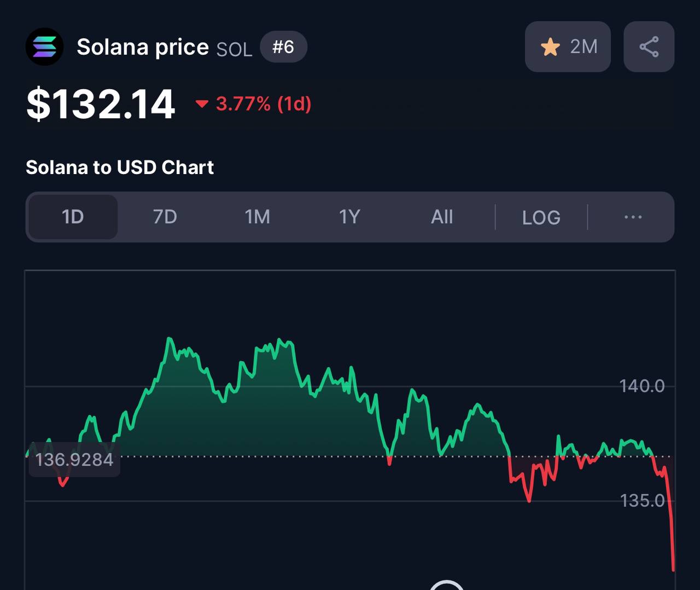The image size is (700, 590).
Task: Open the share icon button
Action: point(649,47)
